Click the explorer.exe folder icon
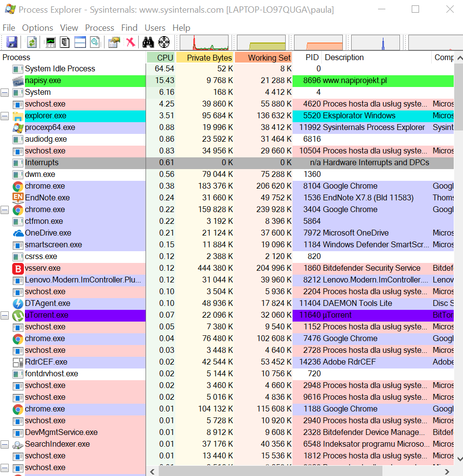Image resolution: width=463 pixels, height=476 pixels. [18, 116]
